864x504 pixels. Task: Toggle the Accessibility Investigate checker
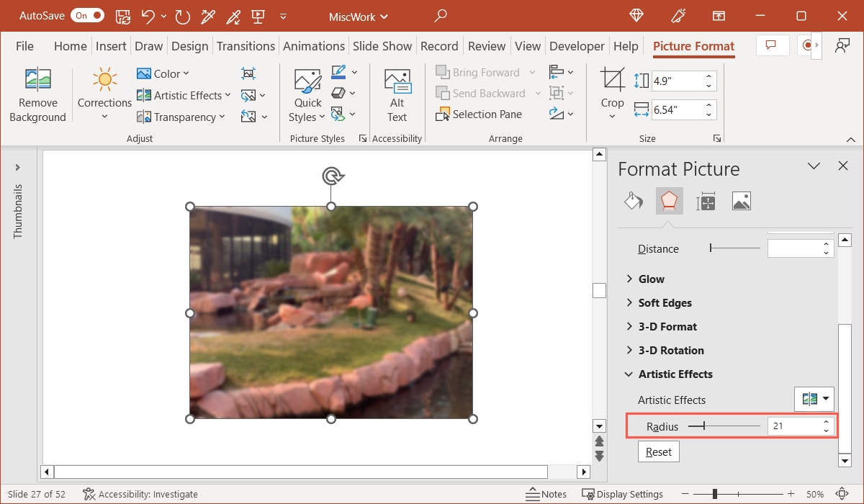click(140, 494)
